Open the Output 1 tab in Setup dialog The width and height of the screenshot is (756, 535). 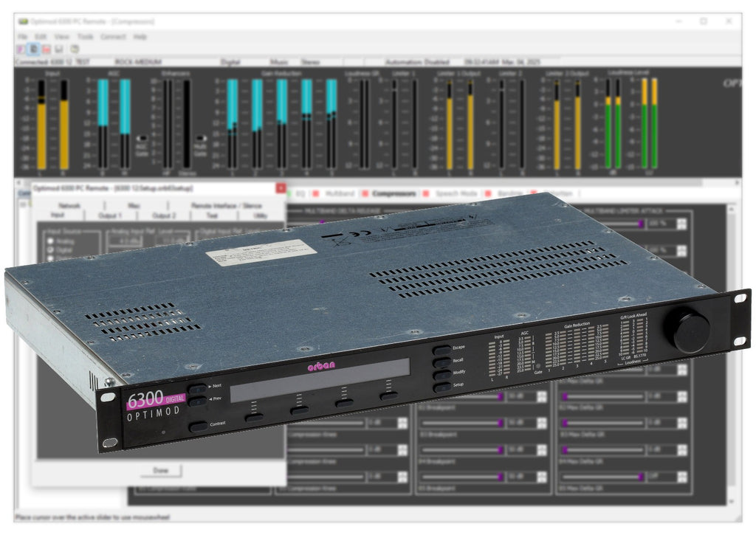110,215
